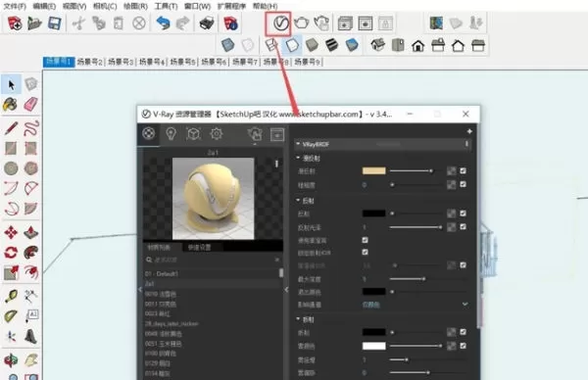Open the 相机(C) menu
The height and width of the screenshot is (380, 588).
tap(105, 7)
